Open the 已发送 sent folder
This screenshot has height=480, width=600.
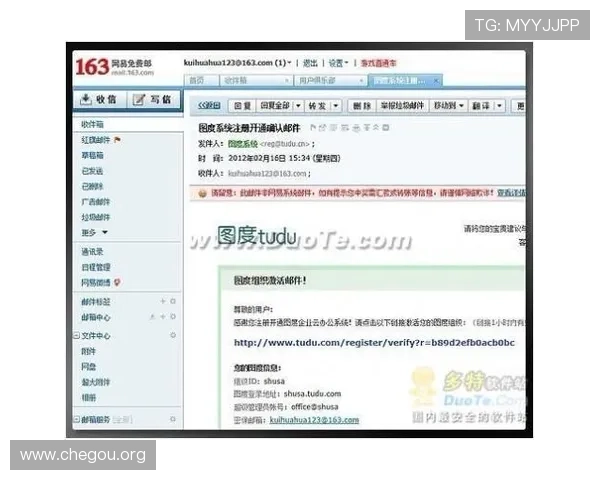92,171
